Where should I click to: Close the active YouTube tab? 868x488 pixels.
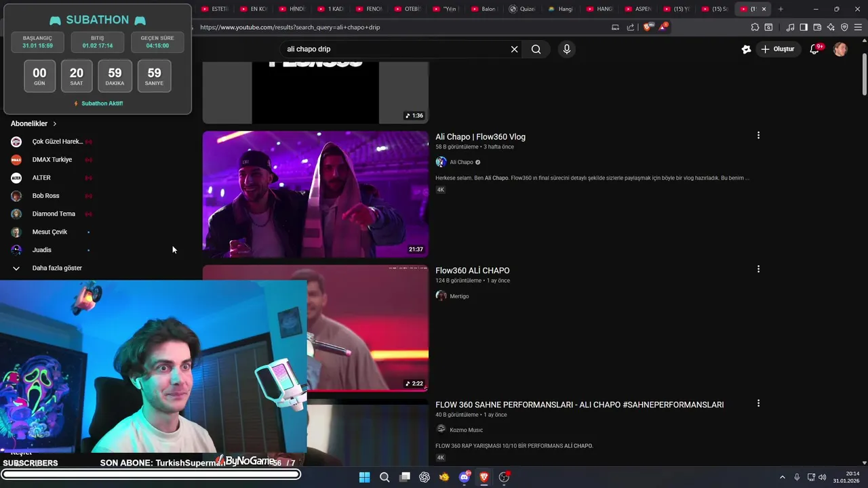click(x=764, y=9)
